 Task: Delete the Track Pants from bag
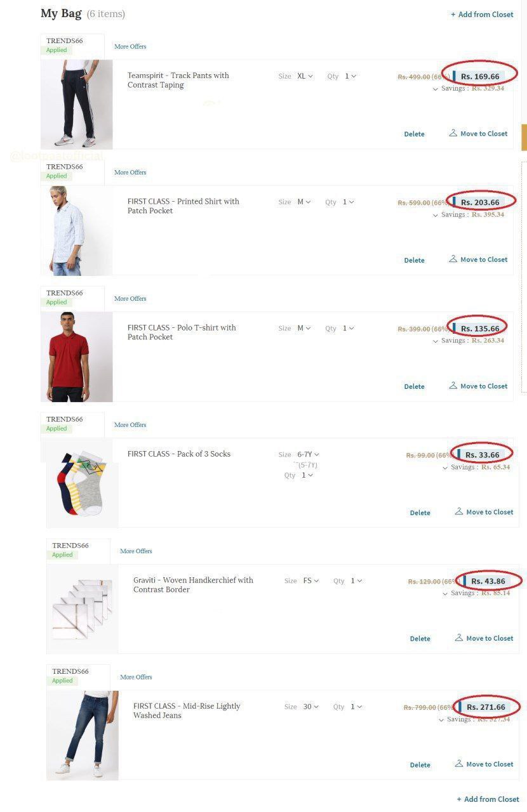[x=414, y=134]
